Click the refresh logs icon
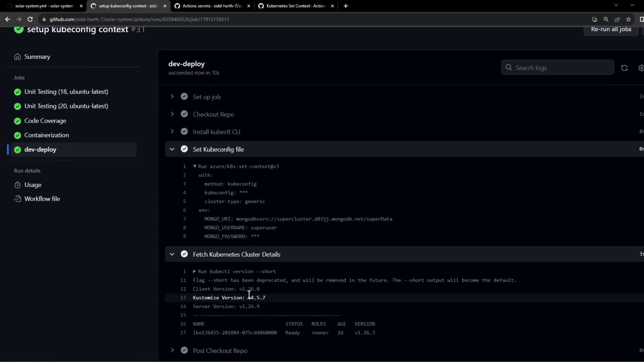The image size is (644, 362). 624,68
